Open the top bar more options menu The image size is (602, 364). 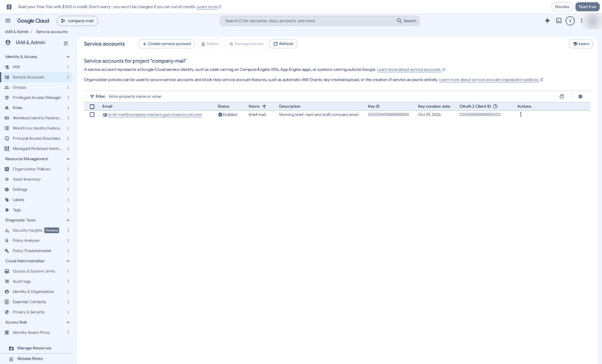pyautogui.click(x=581, y=21)
